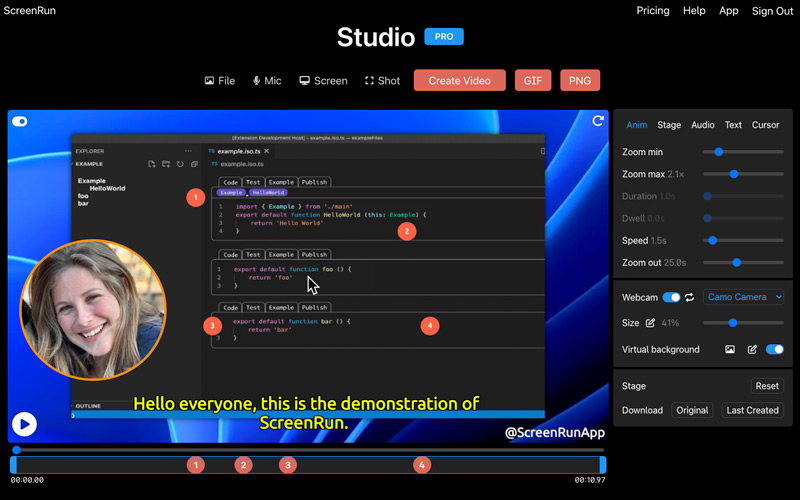The image size is (800, 500).
Task: Open the Camo Camera dropdown
Action: click(743, 297)
